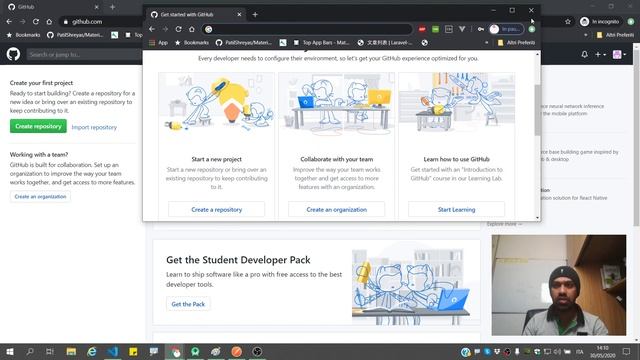640x360 pixels.
Task: Open OBS Studio from the taskbar
Action: tap(257, 351)
